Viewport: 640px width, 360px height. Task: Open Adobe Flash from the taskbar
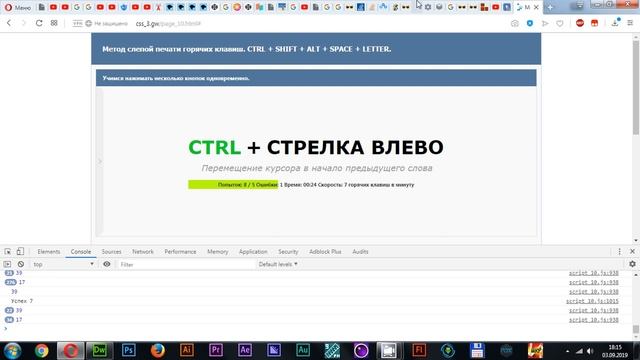click(419, 351)
